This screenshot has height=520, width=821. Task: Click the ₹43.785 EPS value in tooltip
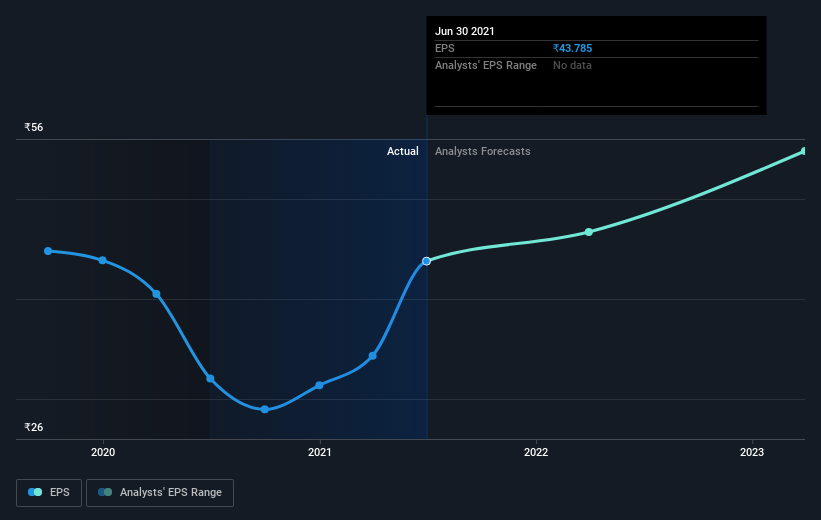pos(572,48)
